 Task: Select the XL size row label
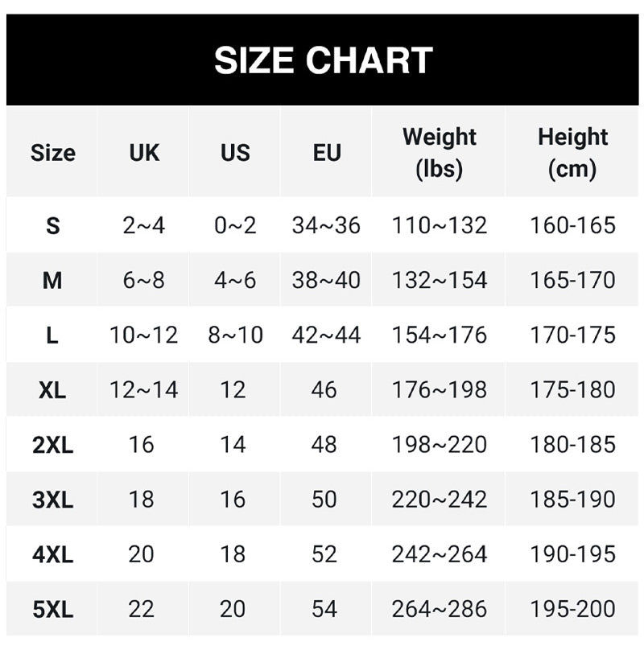pyautogui.click(x=53, y=390)
